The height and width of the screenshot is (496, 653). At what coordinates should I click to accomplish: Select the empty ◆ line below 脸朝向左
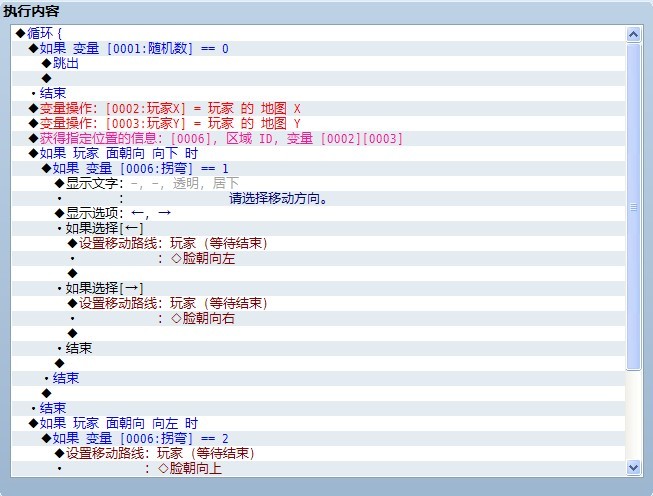319,273
